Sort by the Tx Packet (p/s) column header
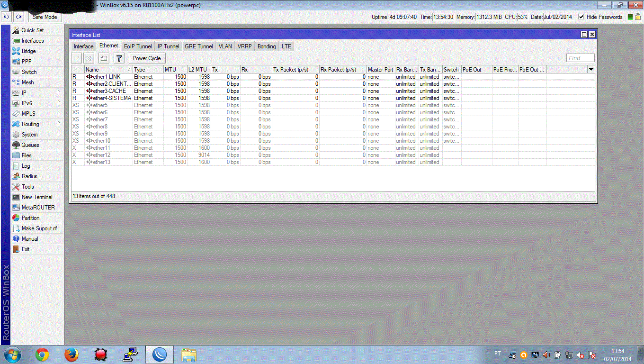 pos(295,70)
